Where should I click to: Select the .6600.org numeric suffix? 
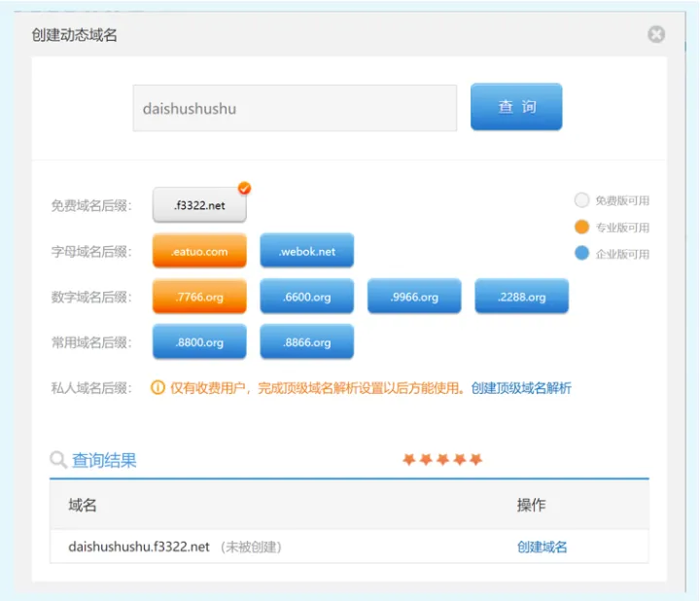click(306, 297)
